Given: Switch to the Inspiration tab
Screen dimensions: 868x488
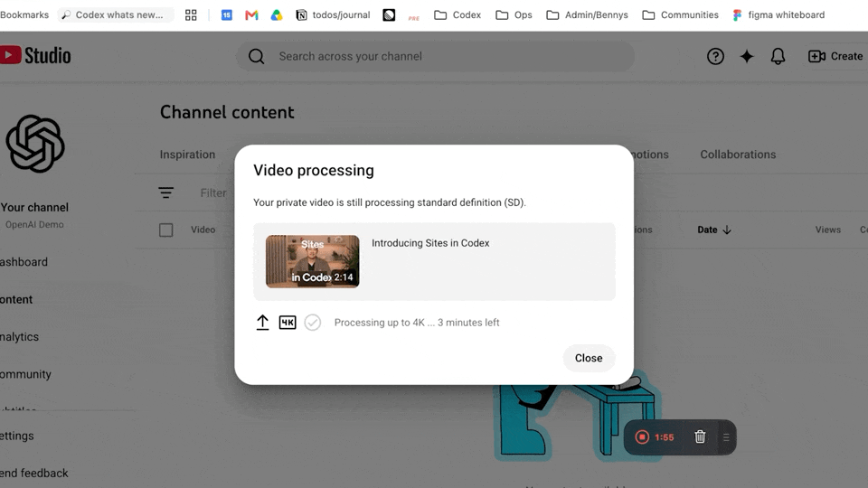Looking at the screenshot, I should (187, 155).
